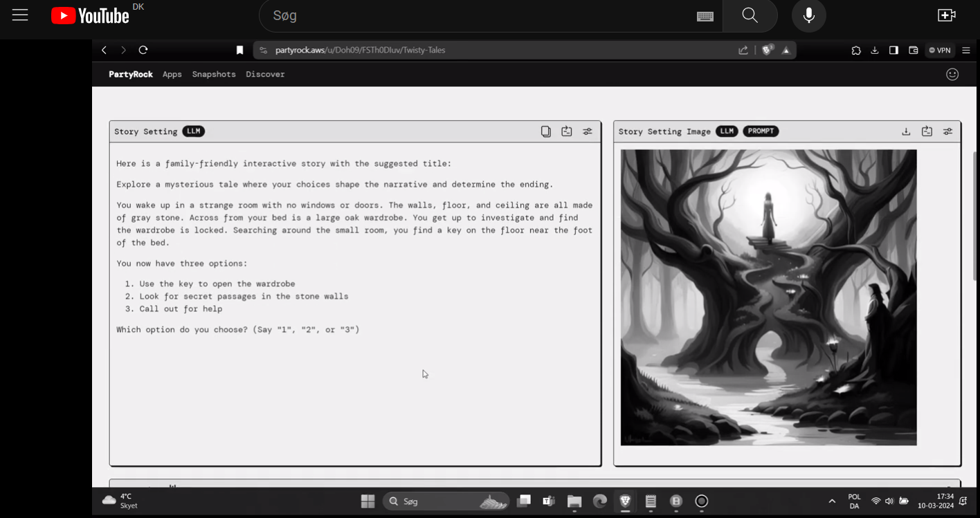Open the Apps menu on PartyRock

coord(172,74)
